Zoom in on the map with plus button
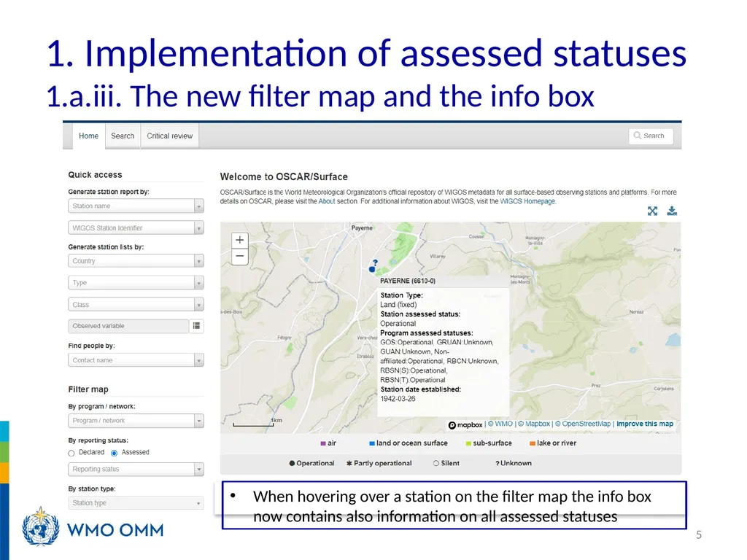 coord(239,240)
